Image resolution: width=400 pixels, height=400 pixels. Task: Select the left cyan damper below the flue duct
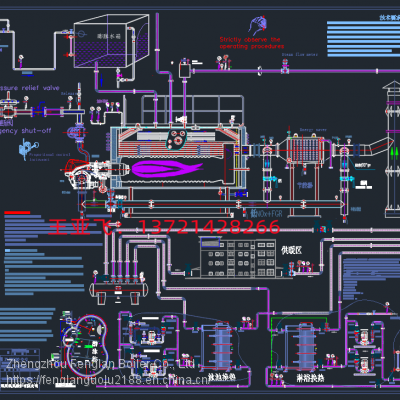(269, 179)
